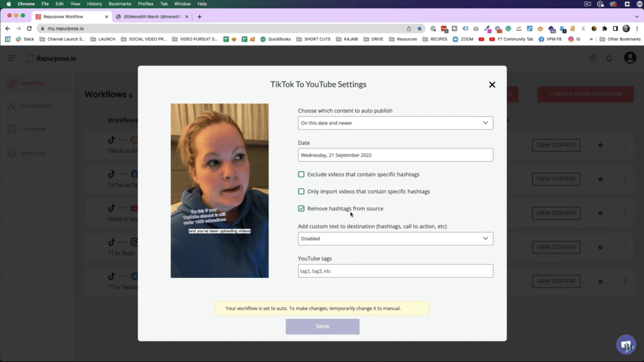
Task: Open a new browser tab
Action: tap(199, 17)
